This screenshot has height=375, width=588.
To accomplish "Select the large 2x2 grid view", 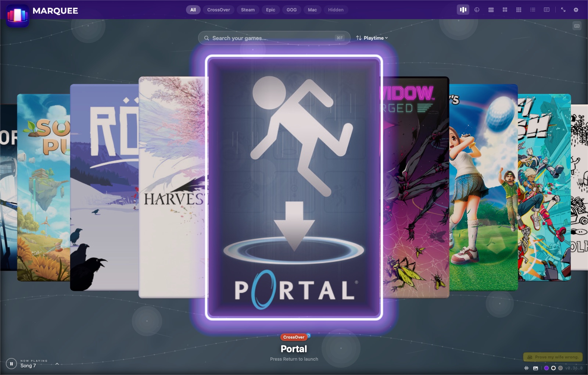I will (x=505, y=10).
